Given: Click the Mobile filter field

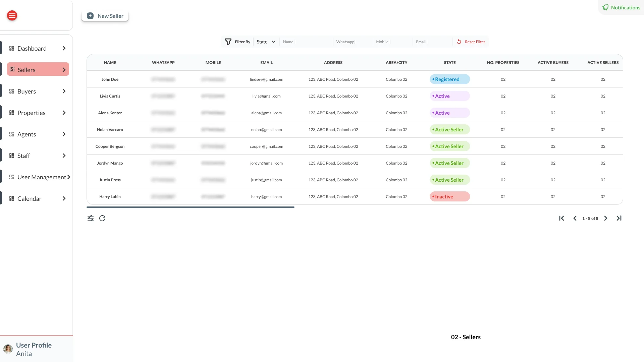Looking at the screenshot, I should [x=393, y=42].
